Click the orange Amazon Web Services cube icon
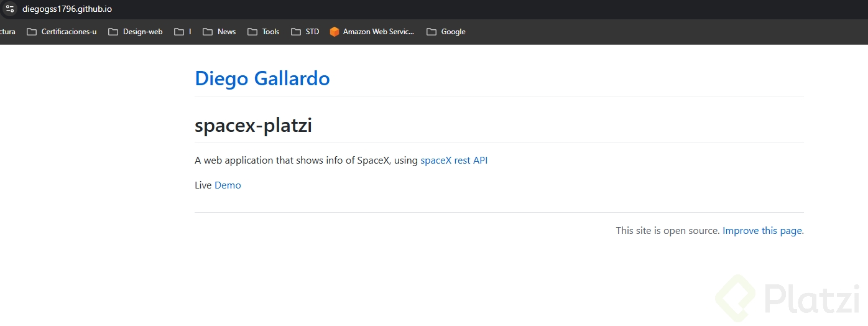This screenshot has width=868, height=326. pyautogui.click(x=335, y=32)
